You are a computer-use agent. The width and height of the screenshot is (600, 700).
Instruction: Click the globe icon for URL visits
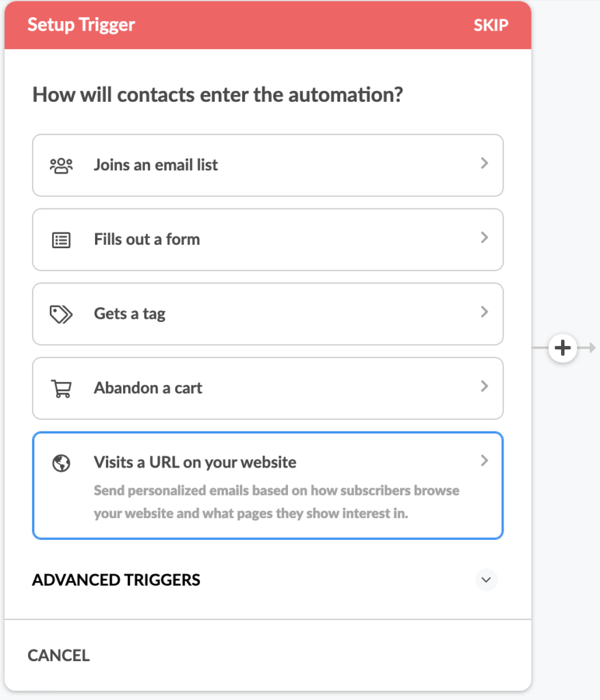coord(61,463)
